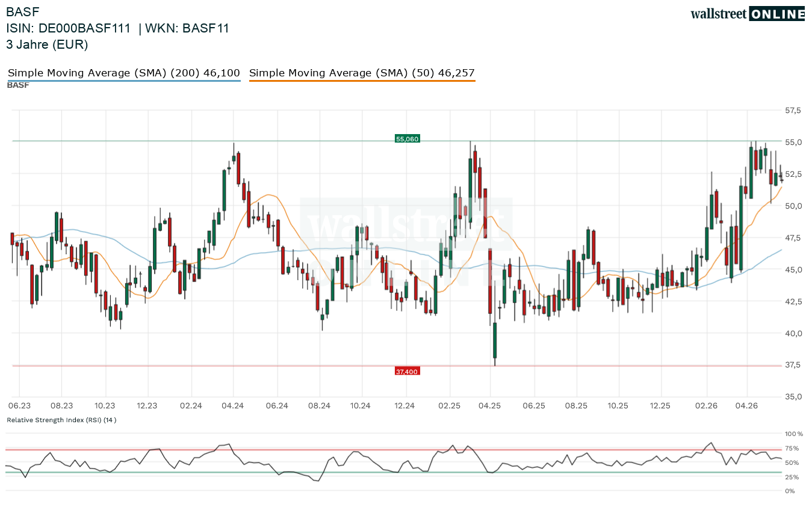
Task: Click the 06.24 date axis label
Action: pos(277,406)
